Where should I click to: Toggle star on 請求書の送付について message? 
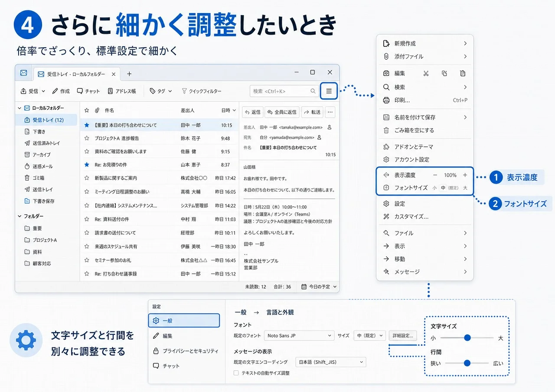pyautogui.click(x=87, y=233)
